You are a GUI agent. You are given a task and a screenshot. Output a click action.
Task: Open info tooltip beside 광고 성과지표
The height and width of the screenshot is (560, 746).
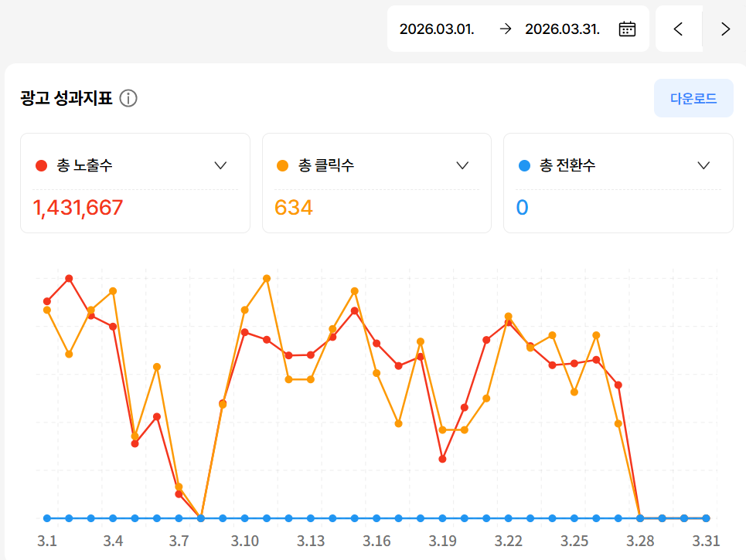[x=128, y=98]
